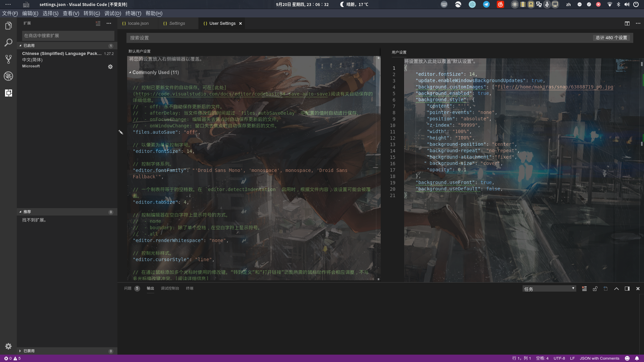
Task: Click the 总计 480 个设置 button
Action: point(611,38)
